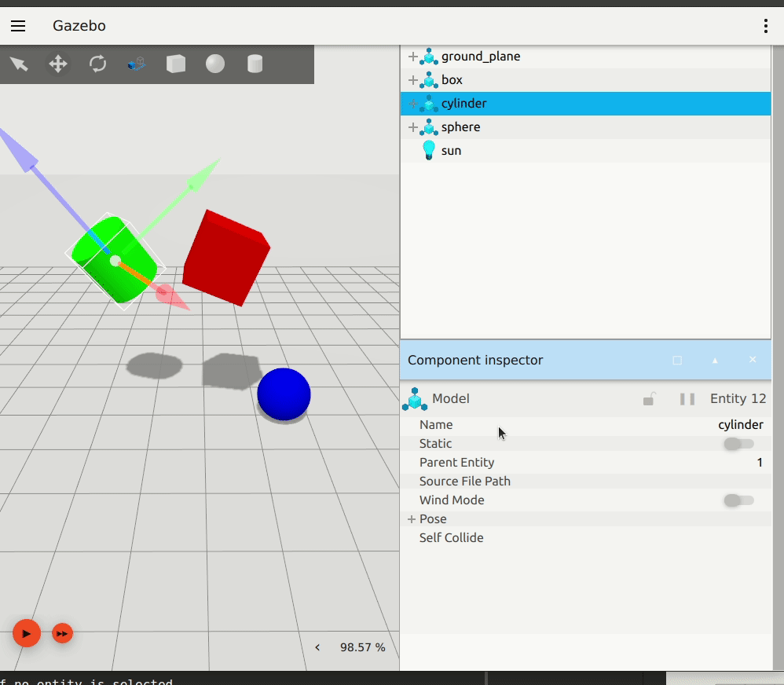Screen dimensions: 784x685
Task: Start the simulation with play button
Action: 27,633
